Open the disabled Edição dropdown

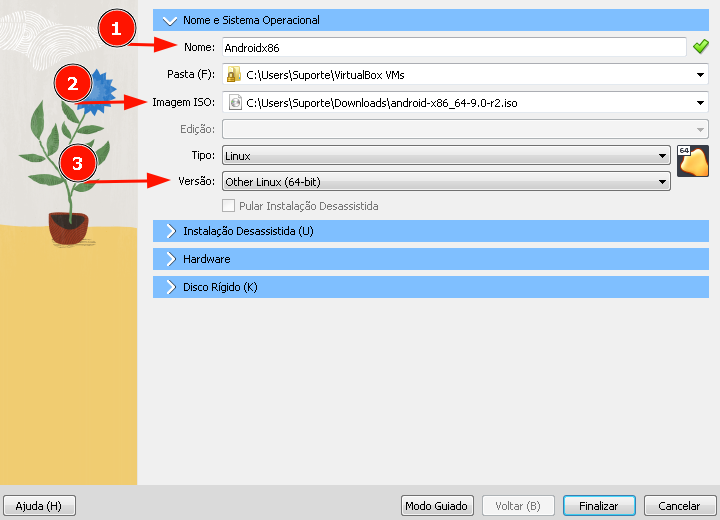[465, 130]
